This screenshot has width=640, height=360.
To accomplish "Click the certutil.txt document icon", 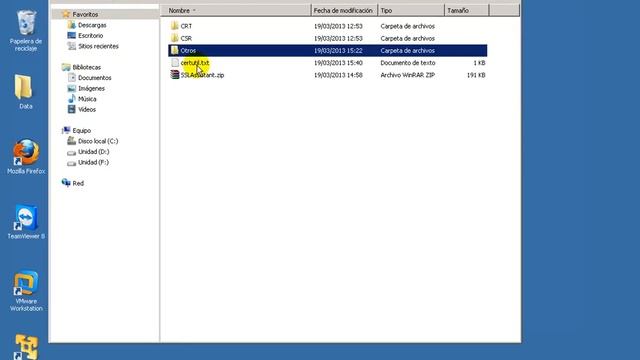I will (x=175, y=62).
